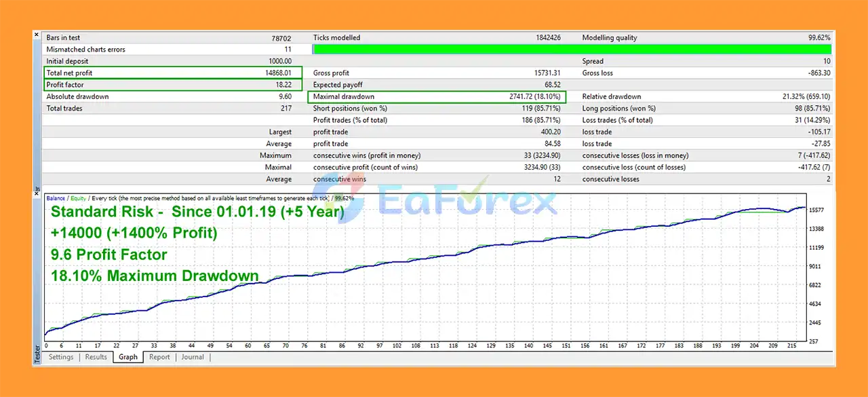The width and height of the screenshot is (868, 397).
Task: Select the Graph tab
Action: click(x=127, y=357)
